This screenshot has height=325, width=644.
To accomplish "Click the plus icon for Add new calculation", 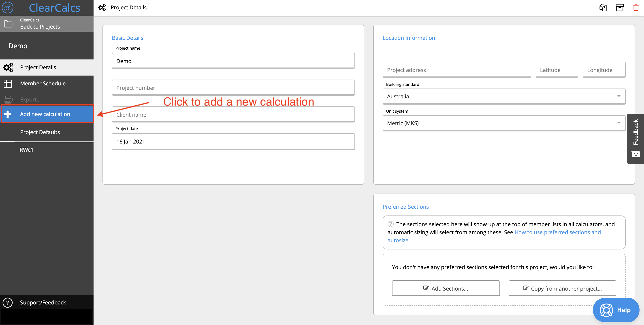I will tap(8, 114).
